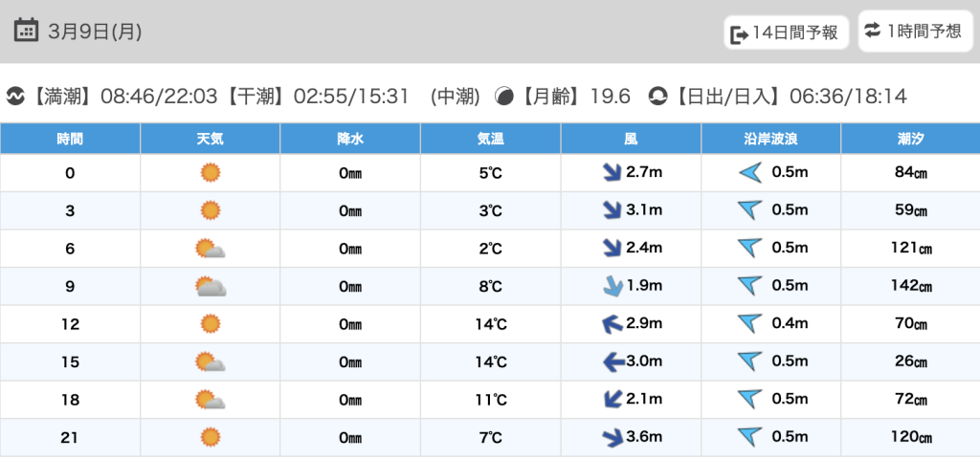
Task: Select the 時間 column header
Action: click(70, 139)
